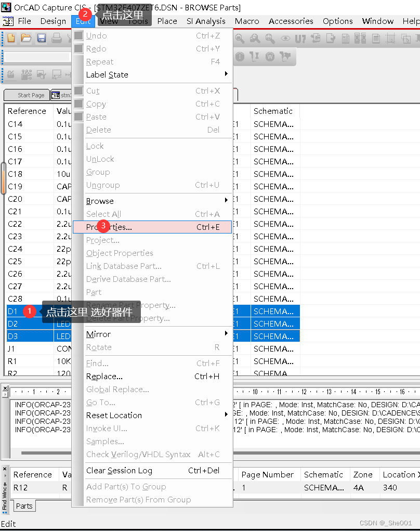Select the C27 reference row
The height and width of the screenshot is (531, 420).
15,287
